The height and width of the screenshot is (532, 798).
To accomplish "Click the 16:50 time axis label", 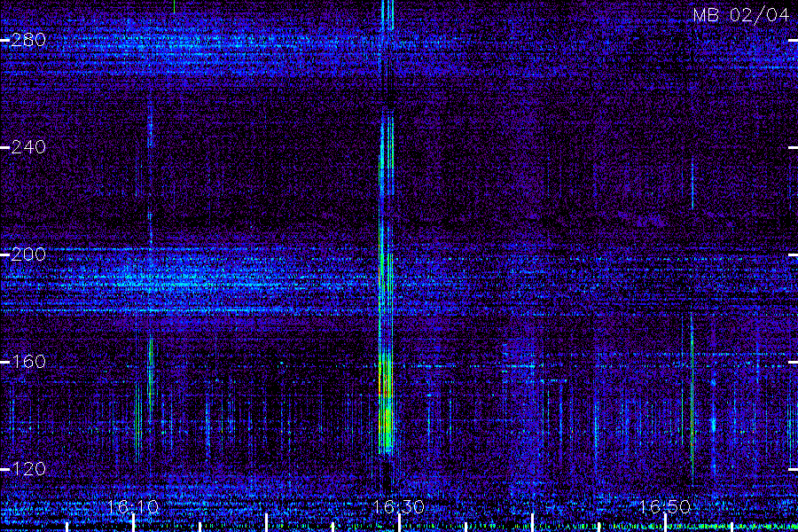I will point(665,506).
